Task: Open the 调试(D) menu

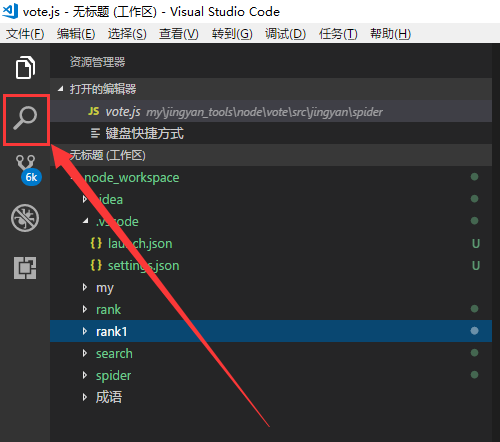Action: tap(285, 33)
